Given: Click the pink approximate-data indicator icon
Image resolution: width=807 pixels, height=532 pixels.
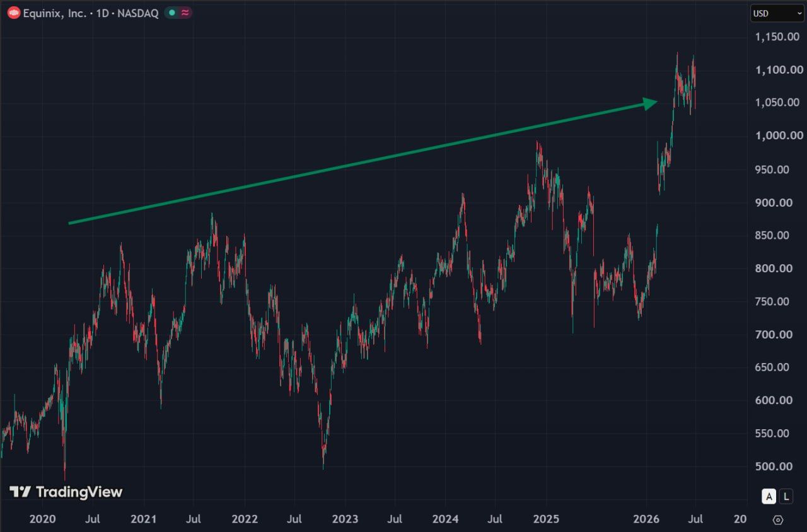Looking at the screenshot, I should pos(185,13).
